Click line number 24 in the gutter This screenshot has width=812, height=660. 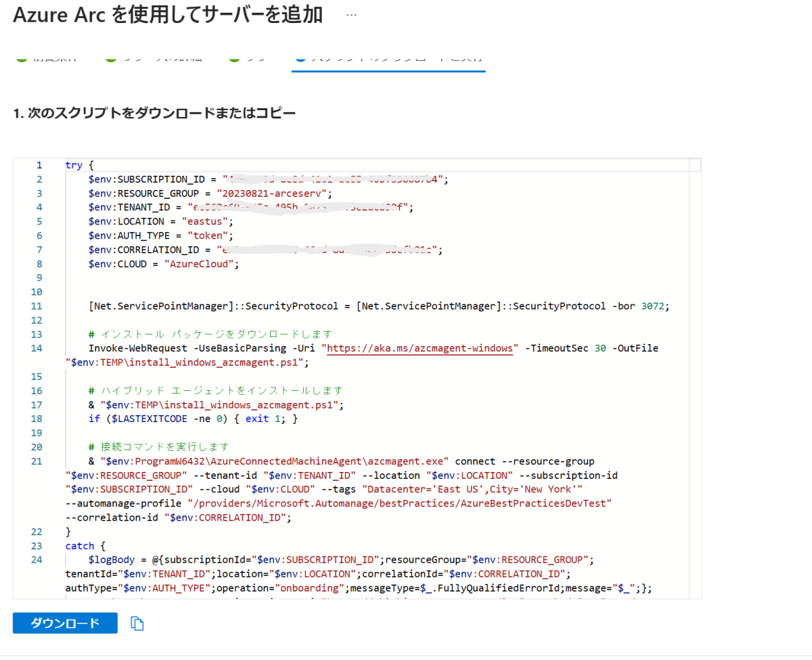click(x=37, y=561)
